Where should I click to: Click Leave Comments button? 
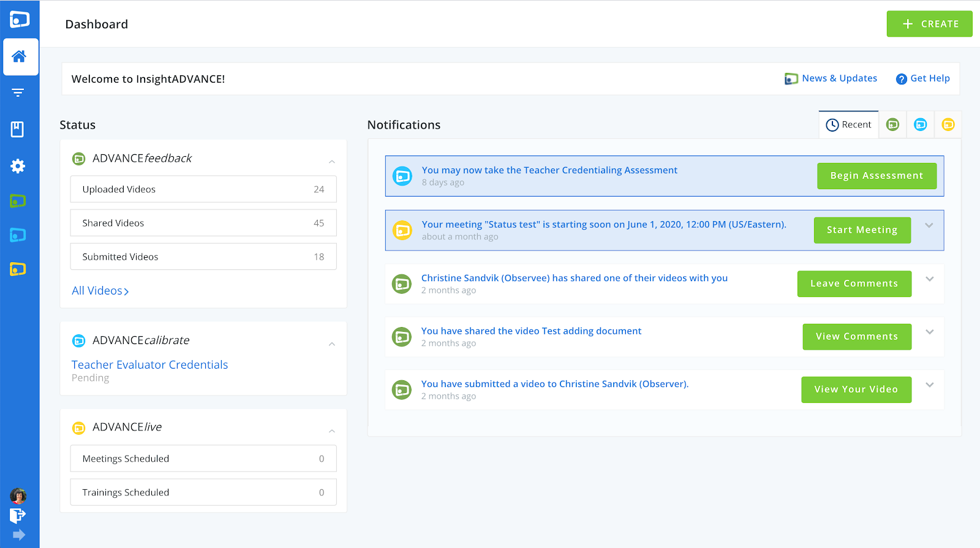(x=854, y=283)
